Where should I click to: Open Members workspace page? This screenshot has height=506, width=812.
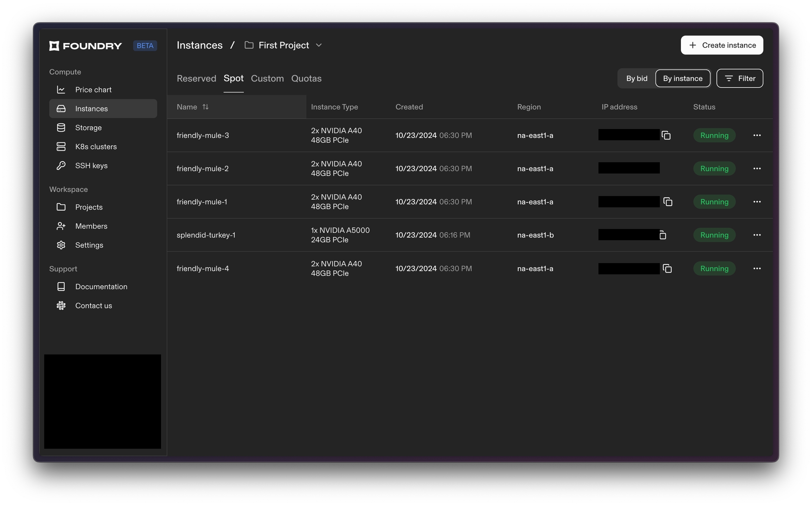pyautogui.click(x=91, y=226)
